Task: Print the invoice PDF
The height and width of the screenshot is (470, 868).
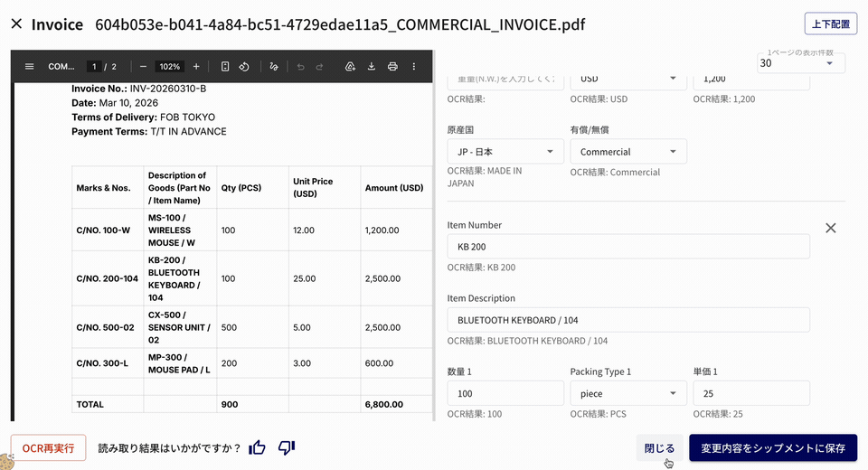Action: point(392,67)
